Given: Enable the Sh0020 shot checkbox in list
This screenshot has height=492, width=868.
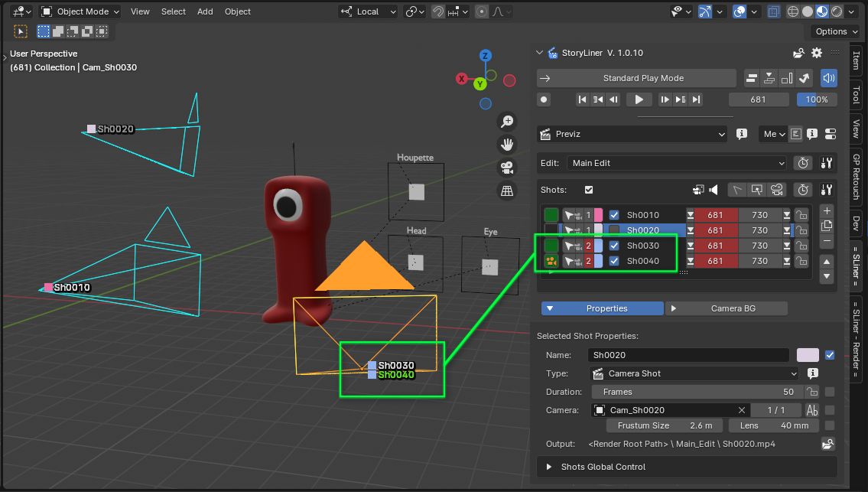Looking at the screenshot, I should (614, 230).
